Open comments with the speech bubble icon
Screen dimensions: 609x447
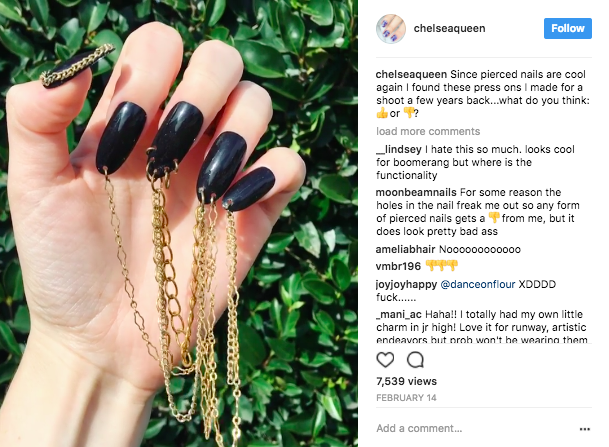tap(415, 360)
